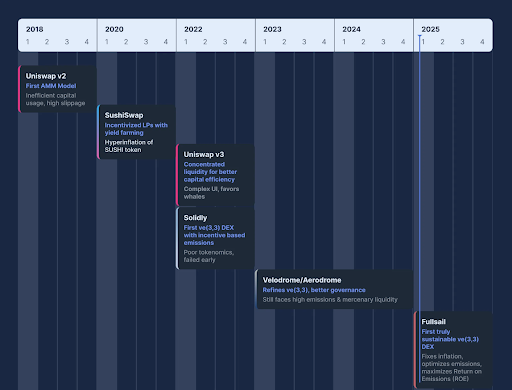Screen dimensions: 512x390
Task: Select the 2023 year header
Action: click(272, 29)
